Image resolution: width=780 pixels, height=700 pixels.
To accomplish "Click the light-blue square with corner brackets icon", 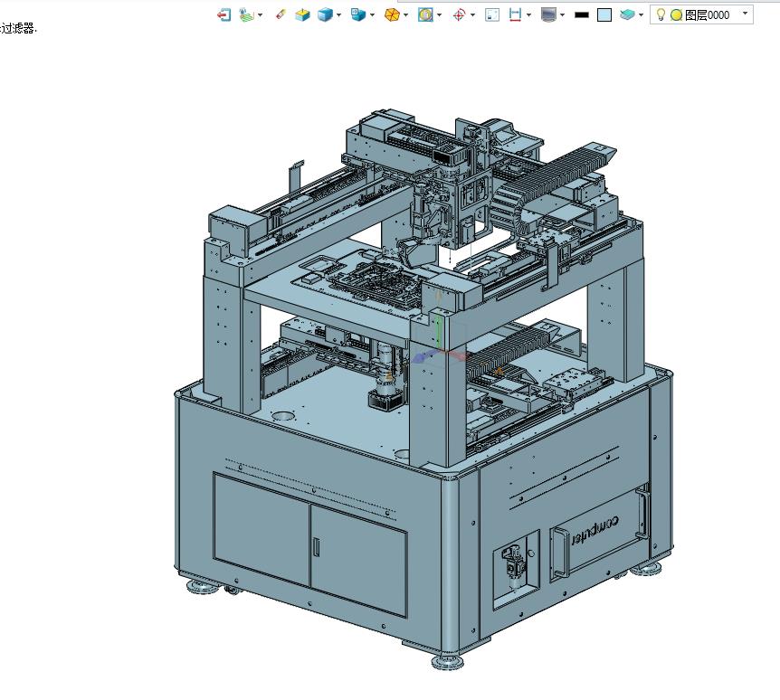I will pyautogui.click(x=492, y=14).
